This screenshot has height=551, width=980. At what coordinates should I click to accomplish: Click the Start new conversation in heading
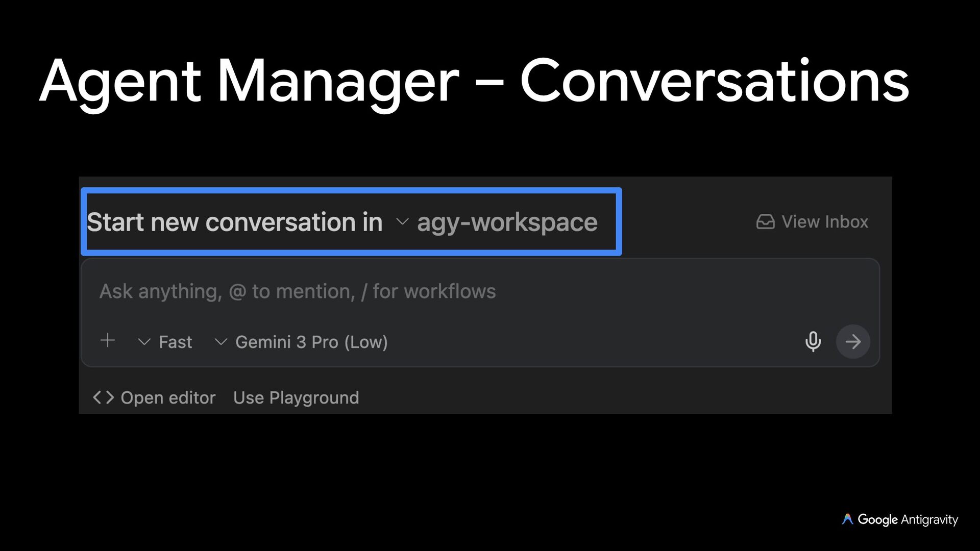click(234, 222)
